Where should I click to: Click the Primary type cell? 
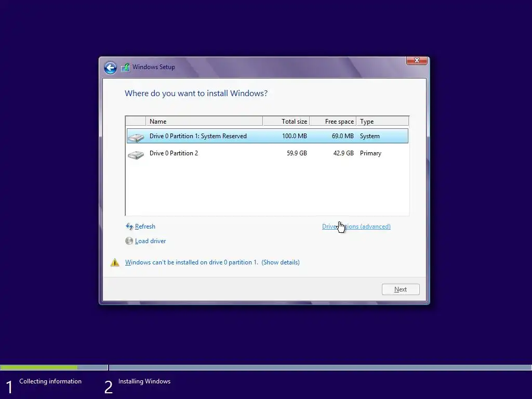click(x=370, y=153)
